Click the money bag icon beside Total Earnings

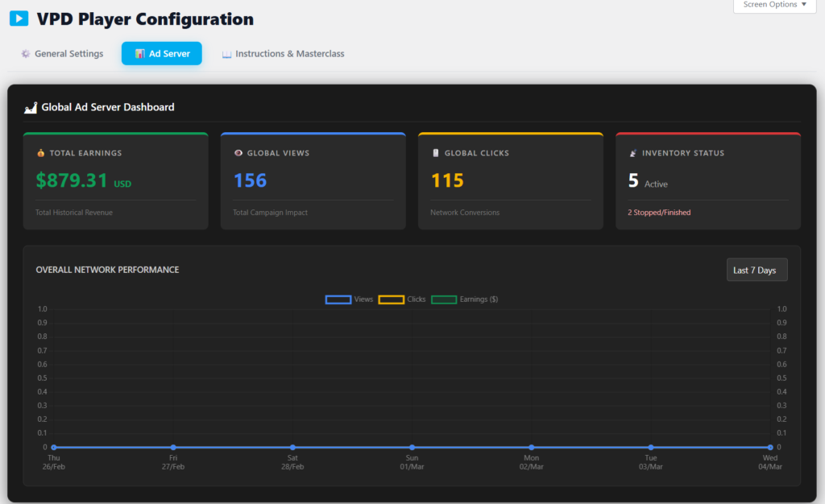41,153
